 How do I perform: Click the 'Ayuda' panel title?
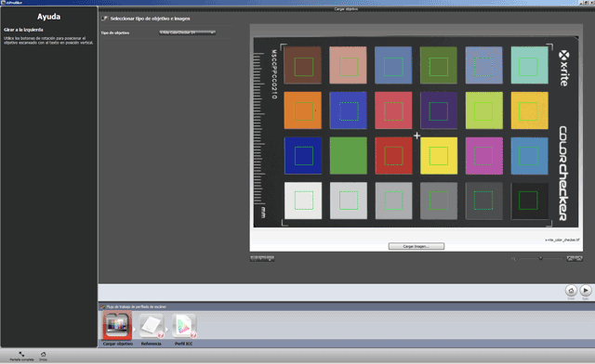point(48,17)
